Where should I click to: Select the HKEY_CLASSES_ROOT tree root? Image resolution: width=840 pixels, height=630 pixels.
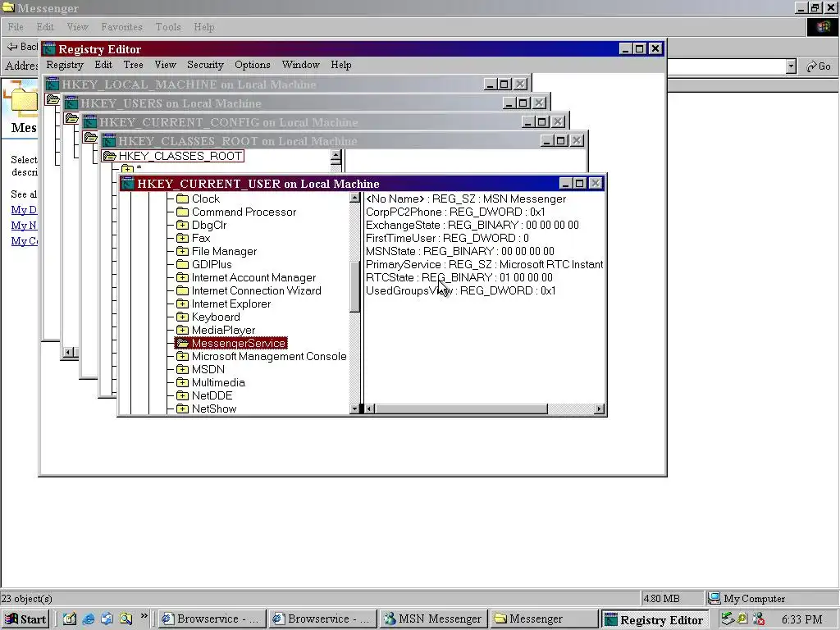tap(173, 156)
